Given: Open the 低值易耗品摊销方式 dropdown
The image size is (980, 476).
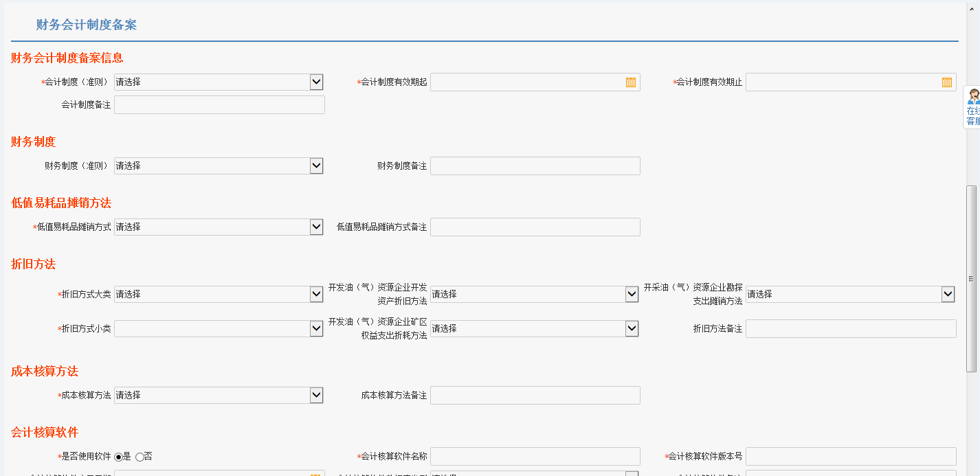Looking at the screenshot, I should coord(315,227).
